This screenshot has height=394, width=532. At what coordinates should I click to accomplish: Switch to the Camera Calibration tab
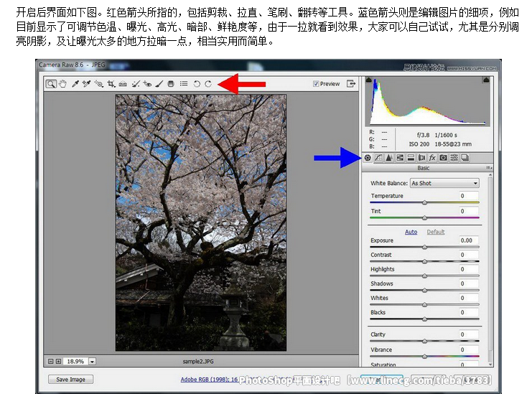(443, 158)
